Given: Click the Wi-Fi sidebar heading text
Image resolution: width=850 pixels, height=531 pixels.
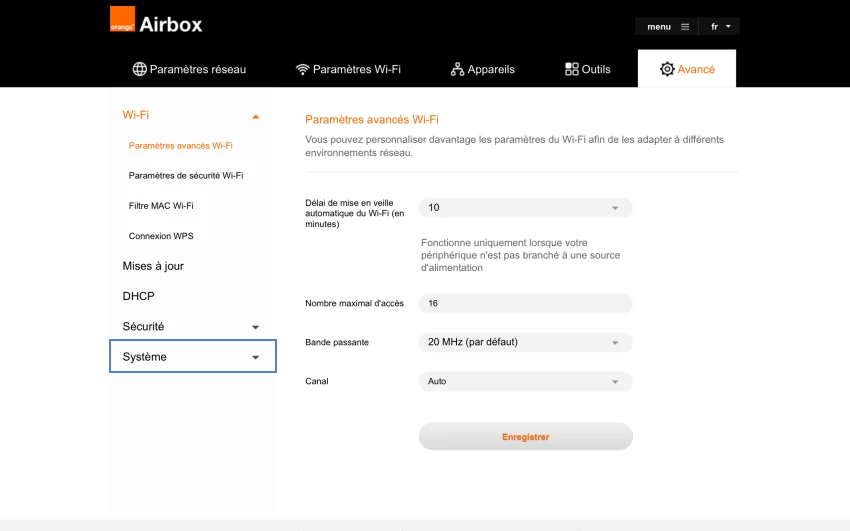Looking at the screenshot, I should click(x=136, y=115).
